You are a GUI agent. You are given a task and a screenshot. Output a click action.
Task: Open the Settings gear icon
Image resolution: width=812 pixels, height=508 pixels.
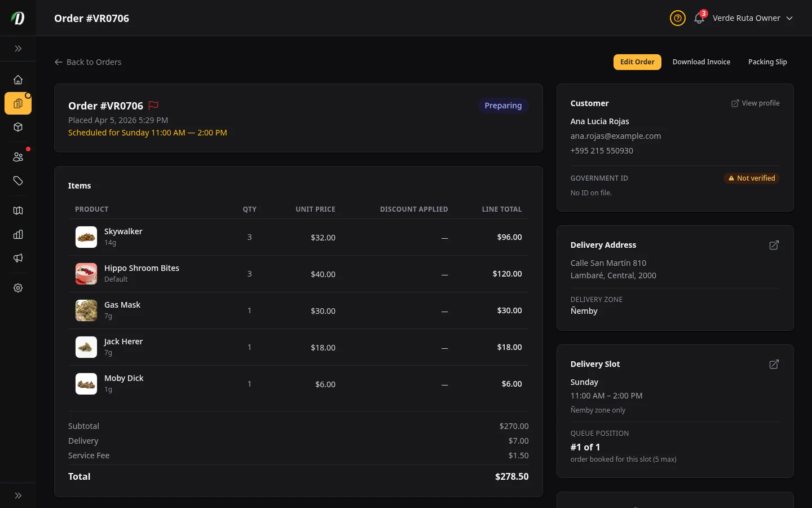click(18, 288)
